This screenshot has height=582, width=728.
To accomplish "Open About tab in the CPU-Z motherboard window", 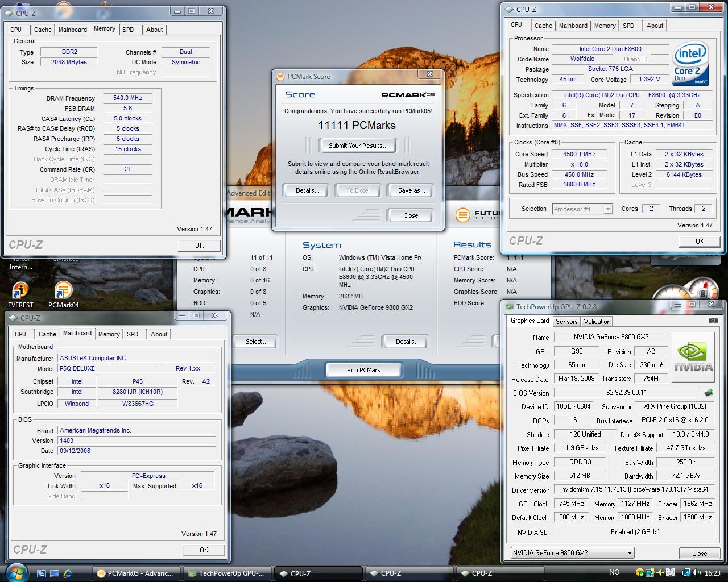I will [x=159, y=334].
